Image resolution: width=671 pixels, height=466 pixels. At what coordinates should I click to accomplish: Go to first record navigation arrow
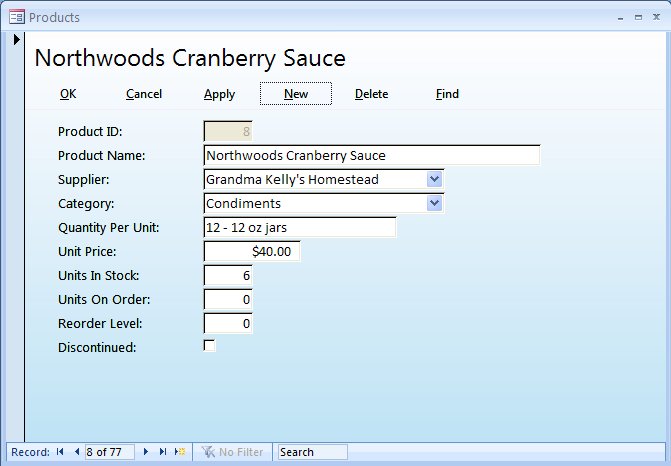point(60,451)
